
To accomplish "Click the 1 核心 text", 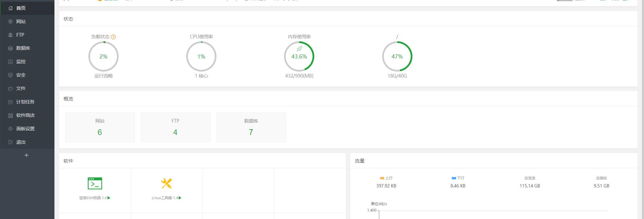I will tap(201, 76).
